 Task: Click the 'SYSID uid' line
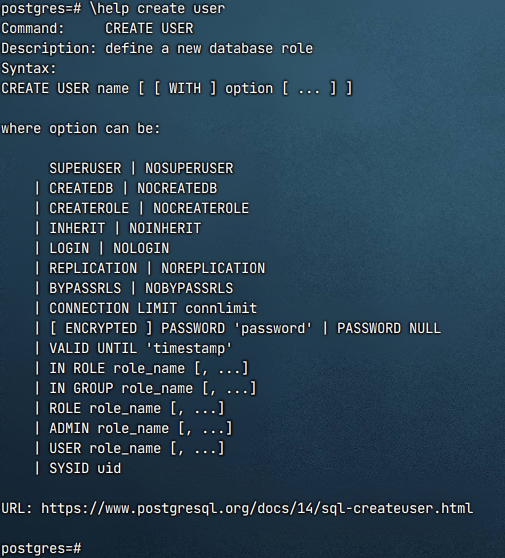85,468
